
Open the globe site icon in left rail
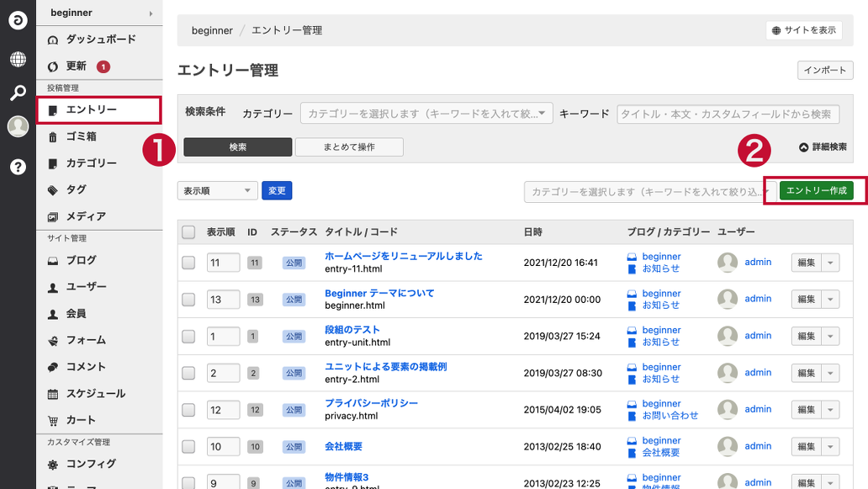click(x=18, y=59)
